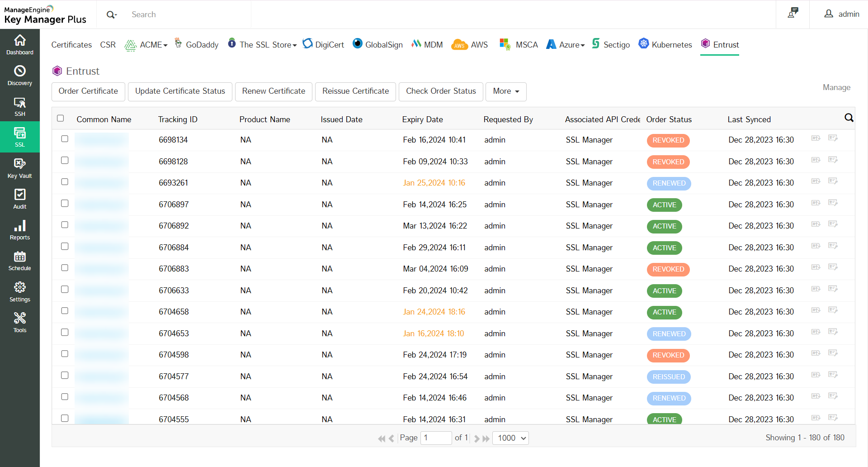The height and width of the screenshot is (467, 868).
Task: Open the GlobalSign tab
Action: point(377,45)
